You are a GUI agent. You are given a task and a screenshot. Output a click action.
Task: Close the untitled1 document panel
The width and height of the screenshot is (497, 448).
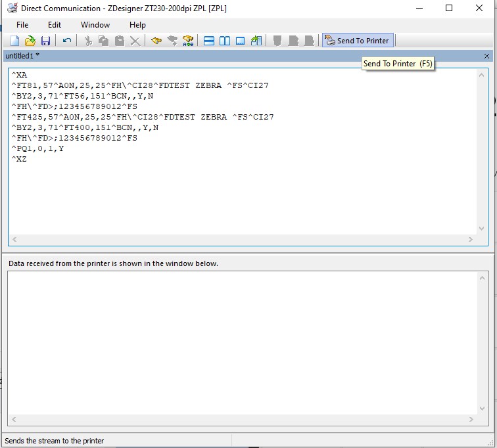pos(486,56)
